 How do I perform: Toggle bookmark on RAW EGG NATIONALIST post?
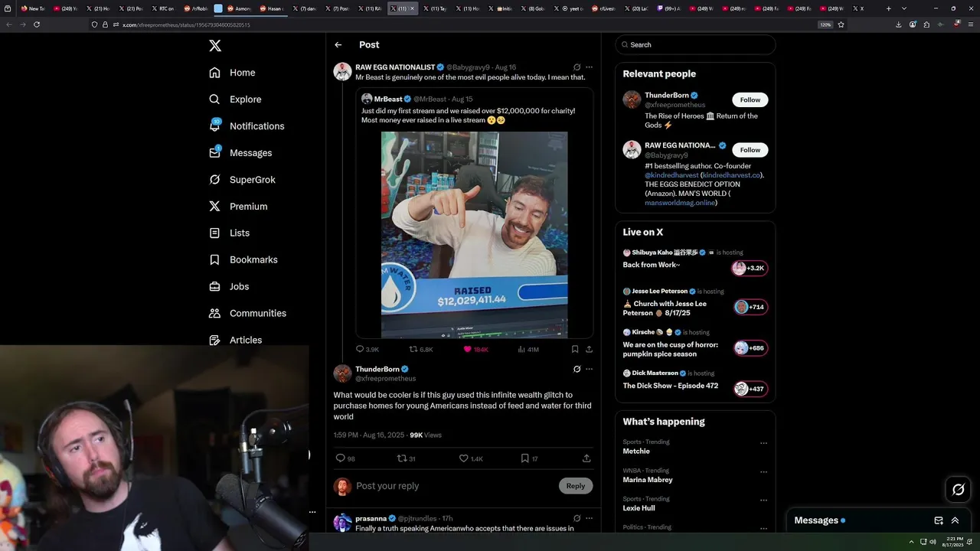coord(575,349)
